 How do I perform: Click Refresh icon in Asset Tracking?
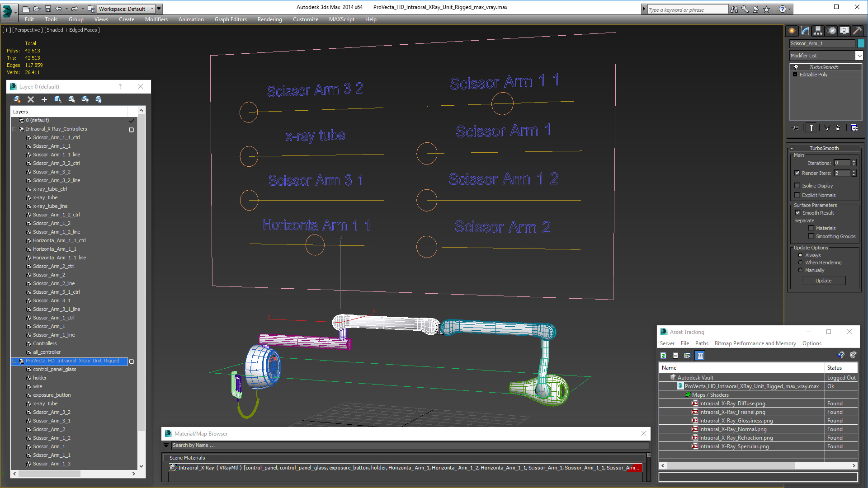(x=663, y=356)
